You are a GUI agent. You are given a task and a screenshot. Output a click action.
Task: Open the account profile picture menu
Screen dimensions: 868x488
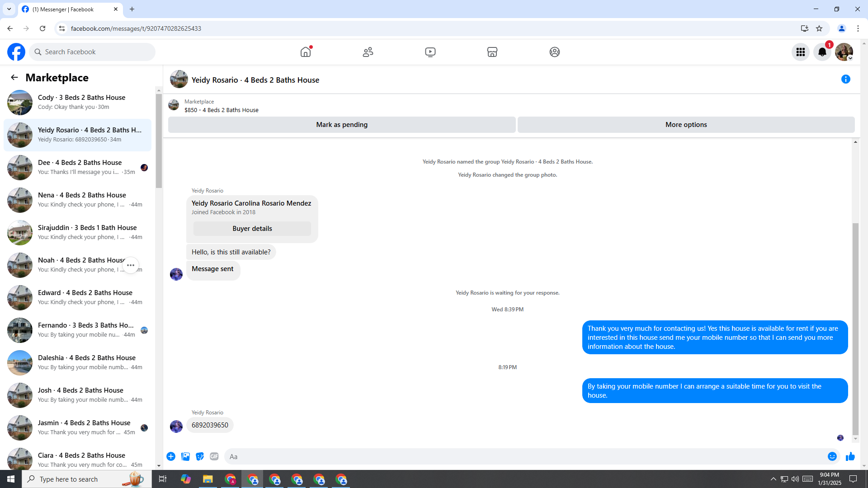(844, 52)
